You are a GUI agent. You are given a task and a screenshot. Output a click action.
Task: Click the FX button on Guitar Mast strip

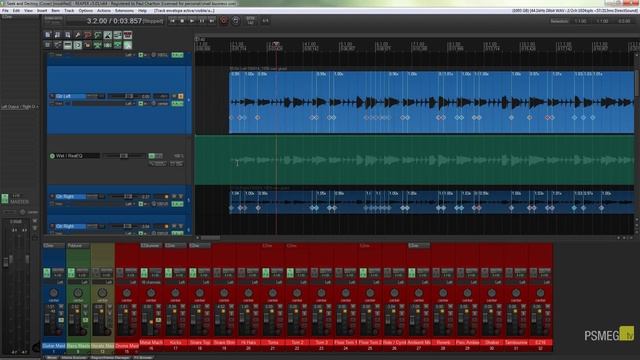(x=47, y=272)
